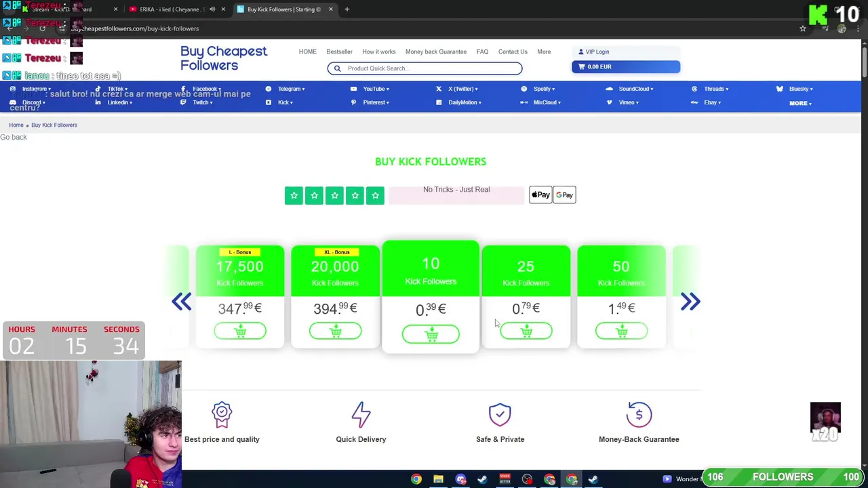Open the Contact Us menu item
The image size is (868, 488).
(513, 52)
